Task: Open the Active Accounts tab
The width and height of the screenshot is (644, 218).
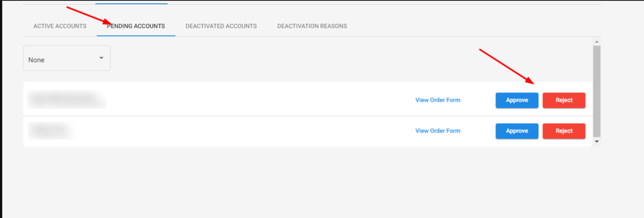Action: tap(60, 26)
